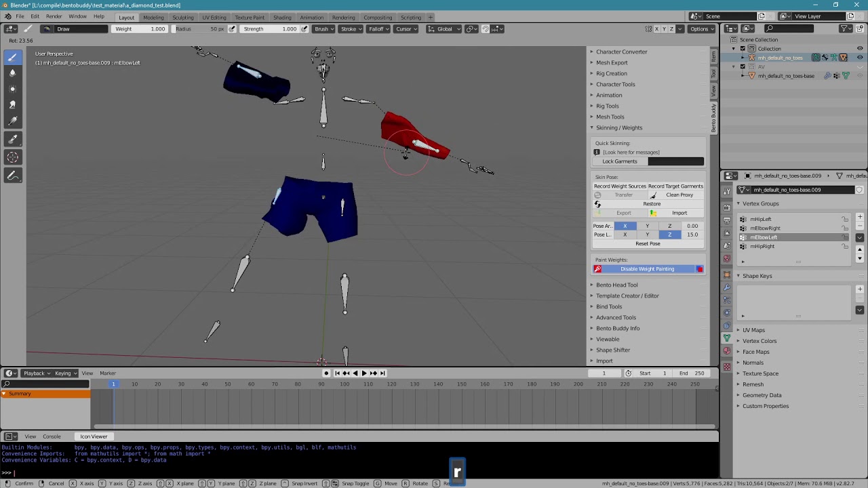
Task: Toggle the Pose Arm Y axis button
Action: (x=647, y=226)
